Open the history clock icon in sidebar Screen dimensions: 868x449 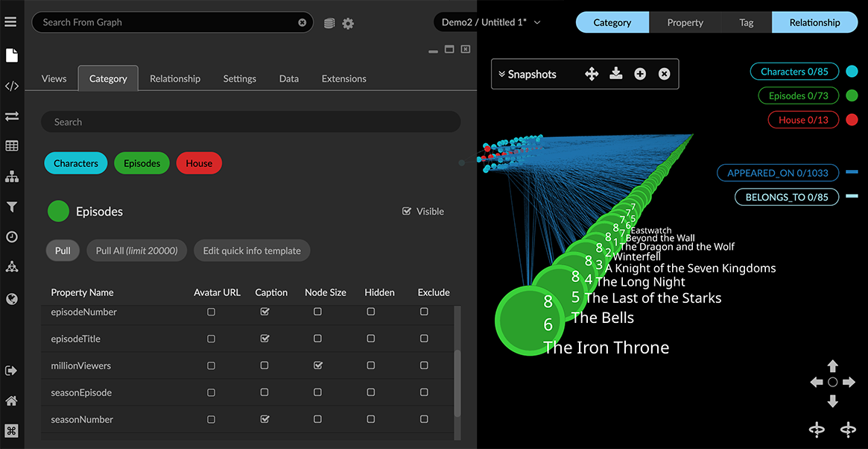click(11, 237)
